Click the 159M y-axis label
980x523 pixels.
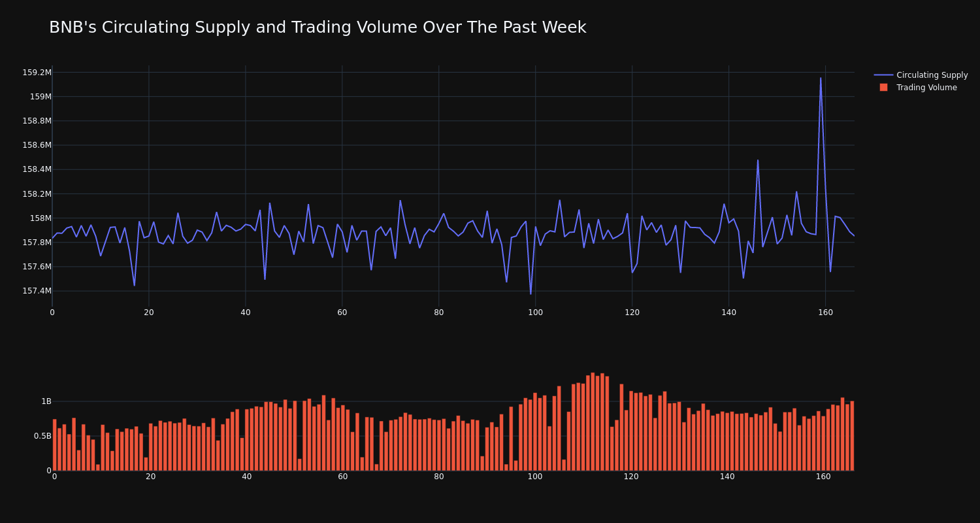pos(41,97)
